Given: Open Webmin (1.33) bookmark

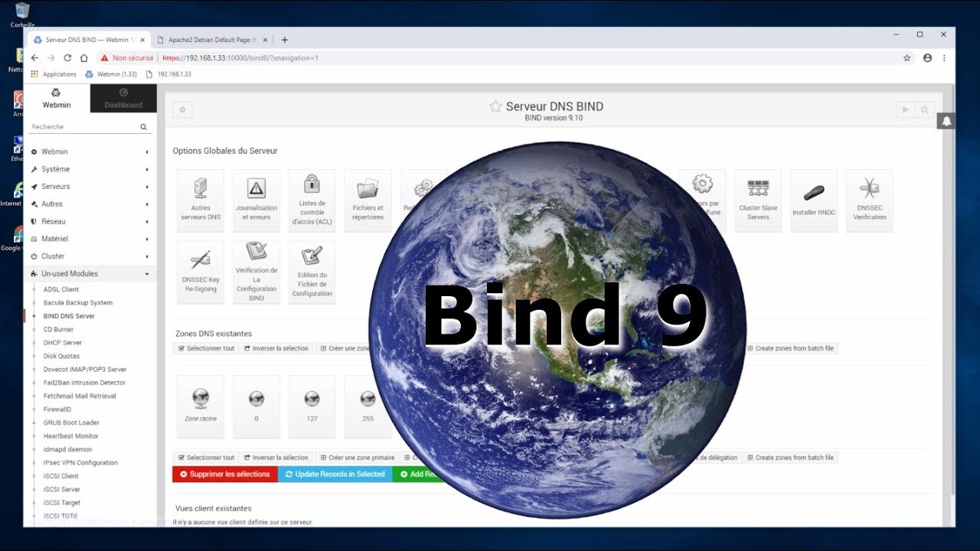Looking at the screenshot, I should coord(112,74).
